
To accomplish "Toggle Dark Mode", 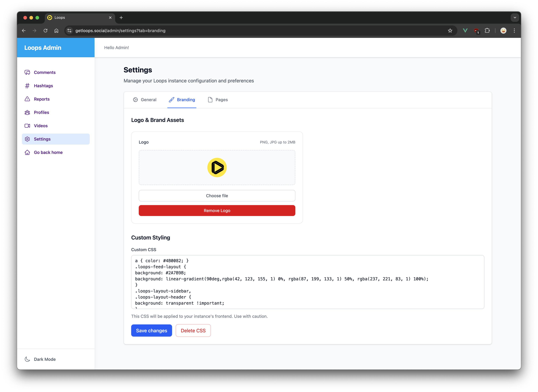I will click(40, 359).
